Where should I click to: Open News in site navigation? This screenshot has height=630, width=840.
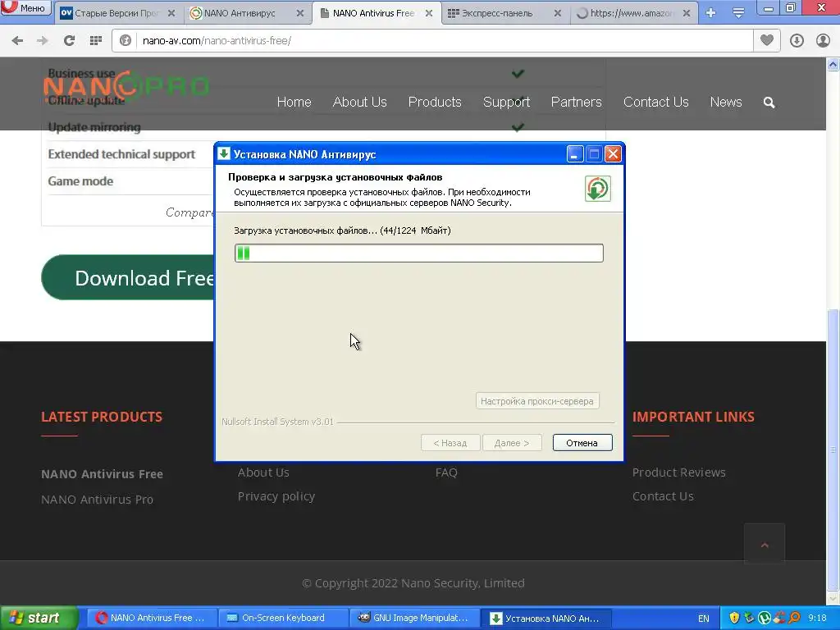click(x=726, y=102)
